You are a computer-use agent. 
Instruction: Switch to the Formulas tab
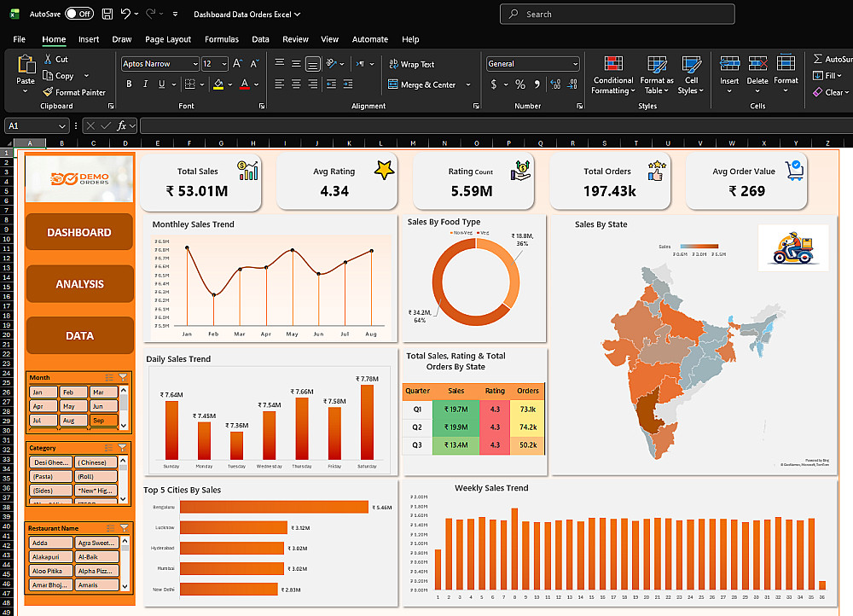tap(222, 39)
